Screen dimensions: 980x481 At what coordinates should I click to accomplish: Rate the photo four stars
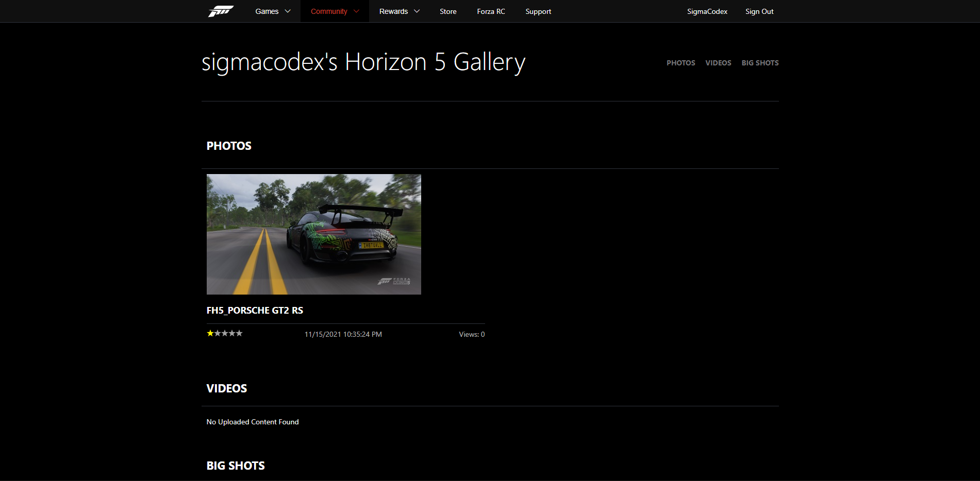pos(232,333)
